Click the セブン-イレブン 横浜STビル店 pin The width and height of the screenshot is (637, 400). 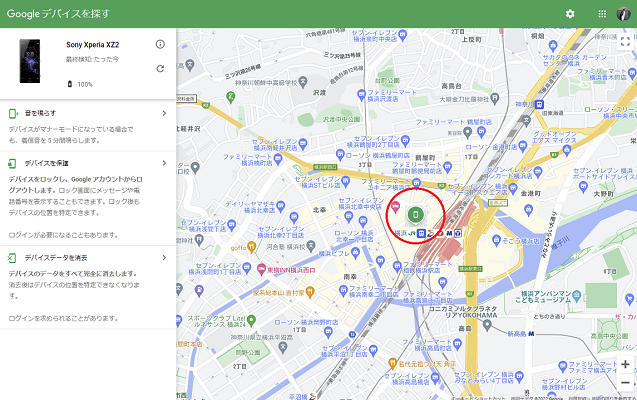point(346,181)
